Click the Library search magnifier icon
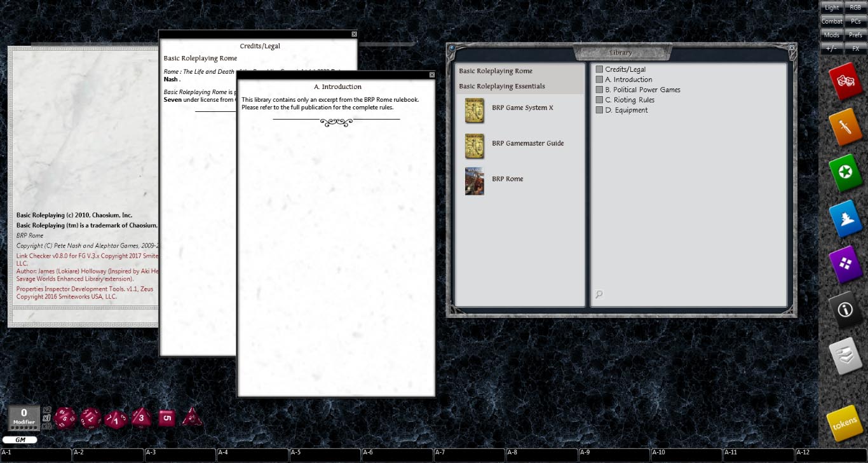 tap(599, 294)
